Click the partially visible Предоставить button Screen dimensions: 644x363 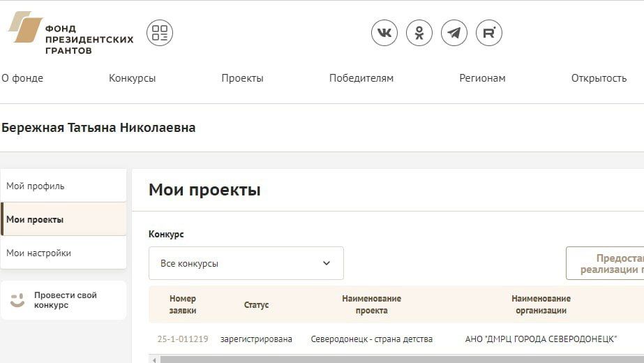pyautogui.click(x=605, y=263)
